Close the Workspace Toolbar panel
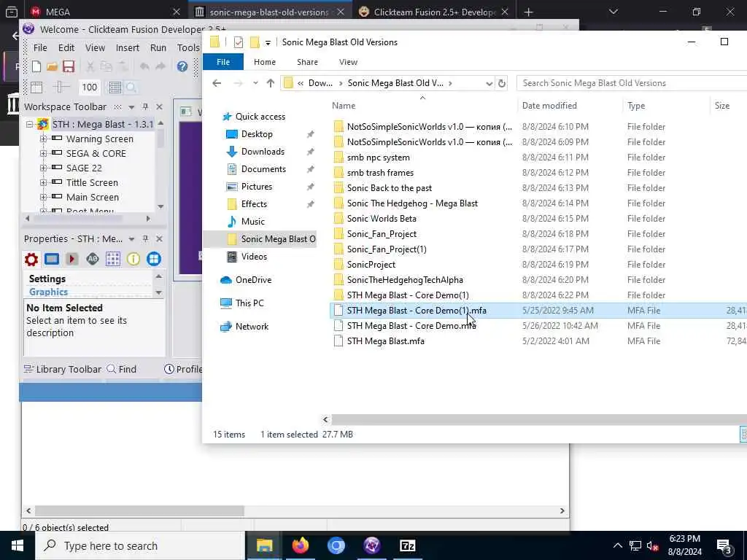Image resolution: width=747 pixels, height=560 pixels. [x=160, y=106]
